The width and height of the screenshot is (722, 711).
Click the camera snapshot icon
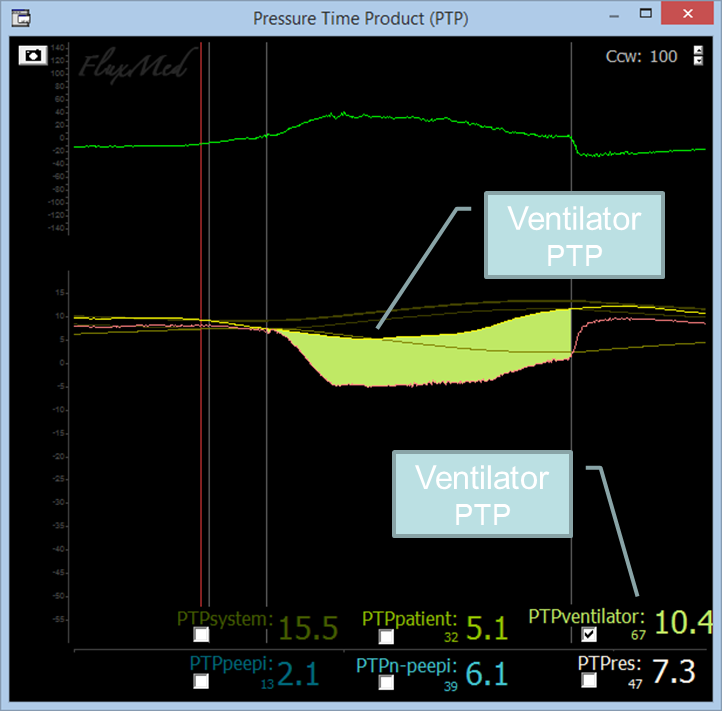click(x=33, y=56)
